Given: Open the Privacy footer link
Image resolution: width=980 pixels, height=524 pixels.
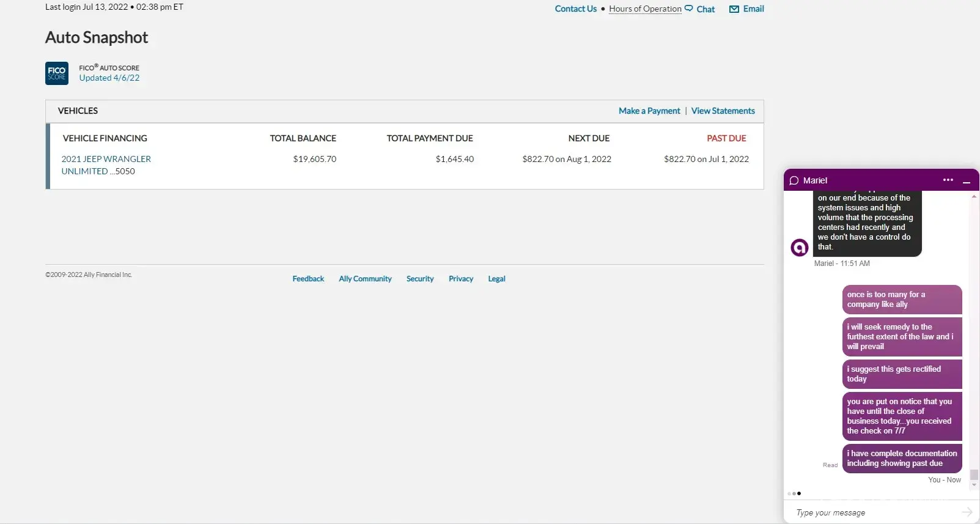Looking at the screenshot, I should tap(461, 279).
